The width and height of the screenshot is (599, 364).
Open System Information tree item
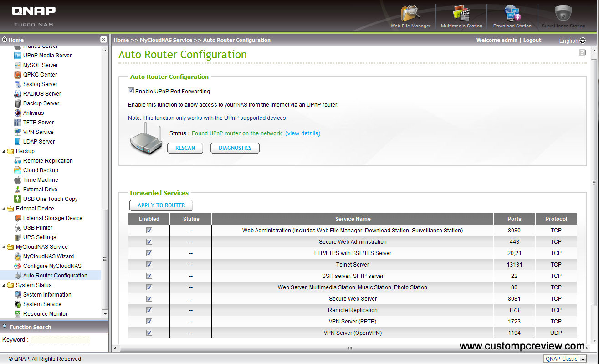(47, 294)
